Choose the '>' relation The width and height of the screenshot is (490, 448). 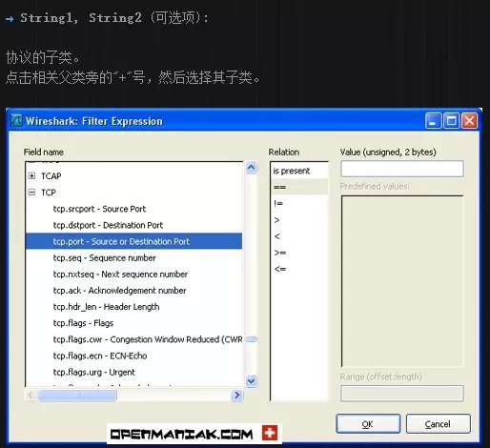pos(299,220)
